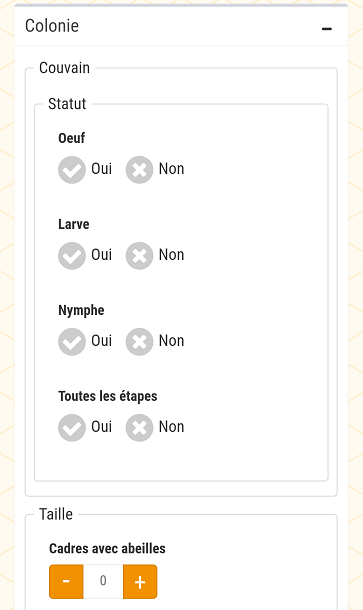Choose Non cross icon for Larve
Screen dimensions: 363x610
click(139, 256)
